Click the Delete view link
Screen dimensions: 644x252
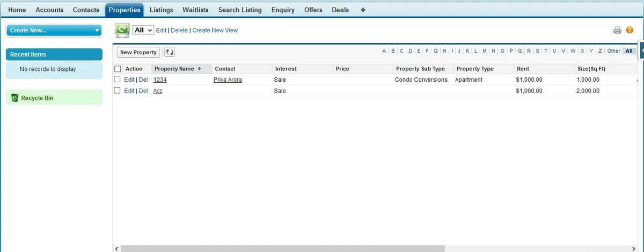(x=179, y=31)
